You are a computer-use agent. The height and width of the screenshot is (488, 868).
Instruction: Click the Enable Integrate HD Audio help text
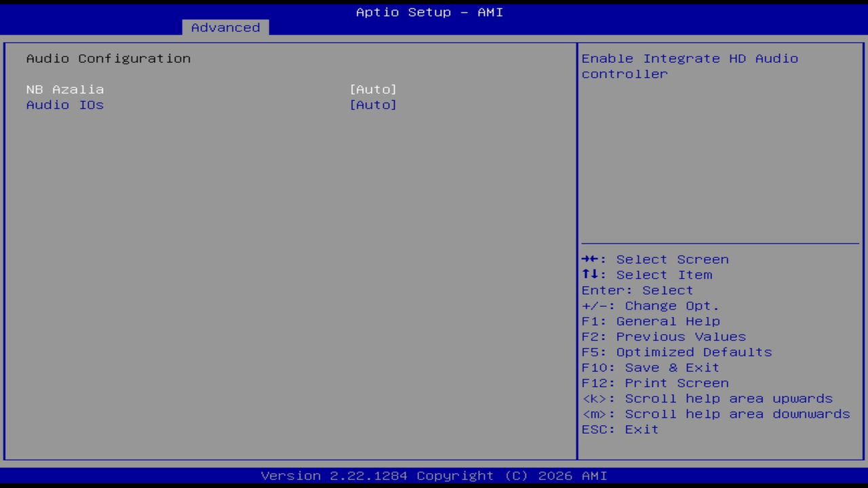pos(690,66)
